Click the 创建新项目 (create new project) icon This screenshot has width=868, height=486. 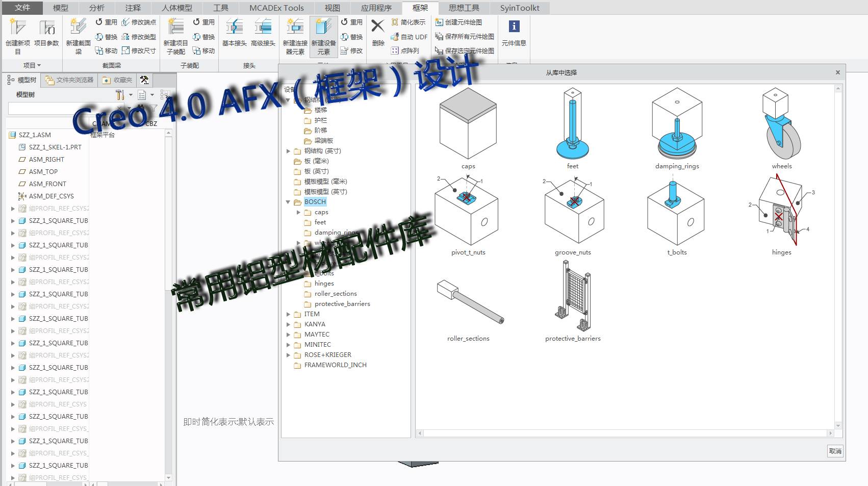tap(18, 29)
